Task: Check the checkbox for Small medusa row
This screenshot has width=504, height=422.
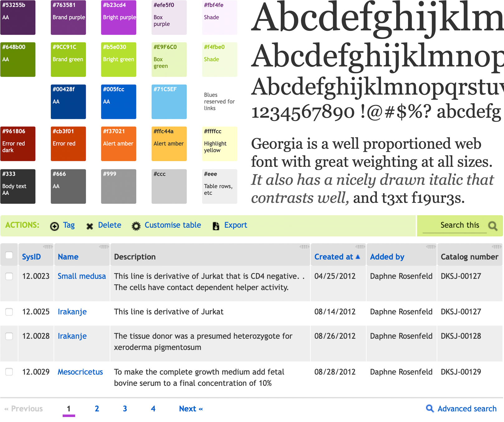Action: coord(9,276)
